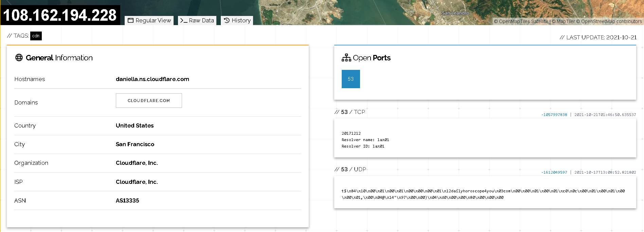Click hostname daniella.ns.cloudflare.com
Image resolution: width=644 pixels, height=232 pixels.
pos(152,79)
